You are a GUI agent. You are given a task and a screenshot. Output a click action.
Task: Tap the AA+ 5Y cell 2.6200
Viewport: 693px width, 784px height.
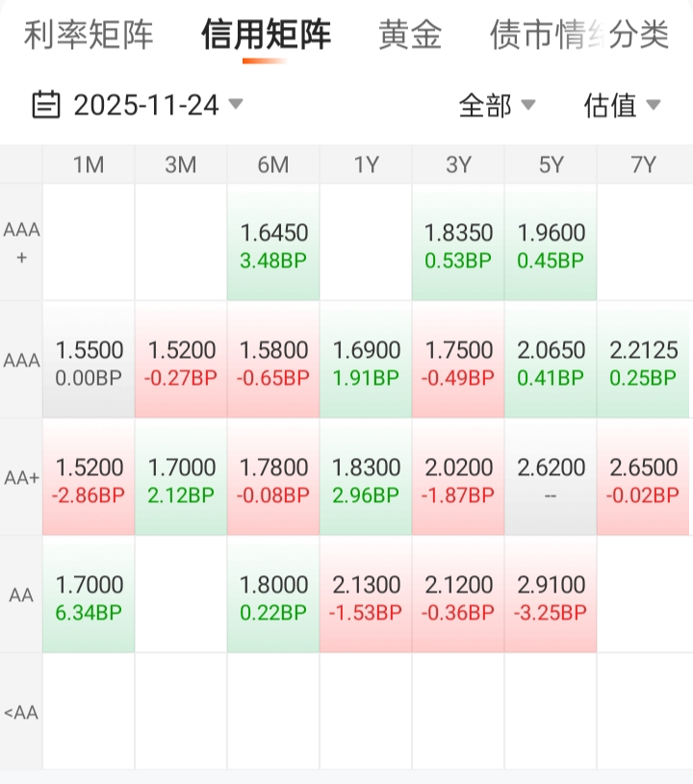pyautogui.click(x=551, y=479)
